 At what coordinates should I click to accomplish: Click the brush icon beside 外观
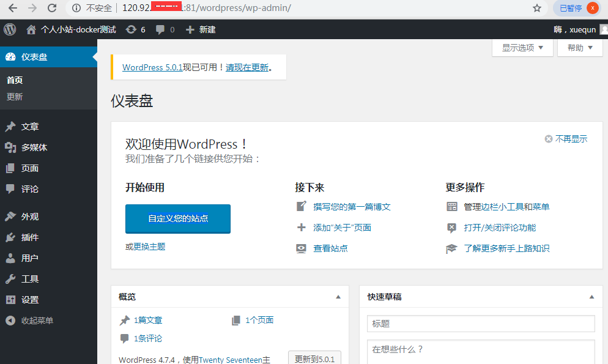tap(10, 217)
